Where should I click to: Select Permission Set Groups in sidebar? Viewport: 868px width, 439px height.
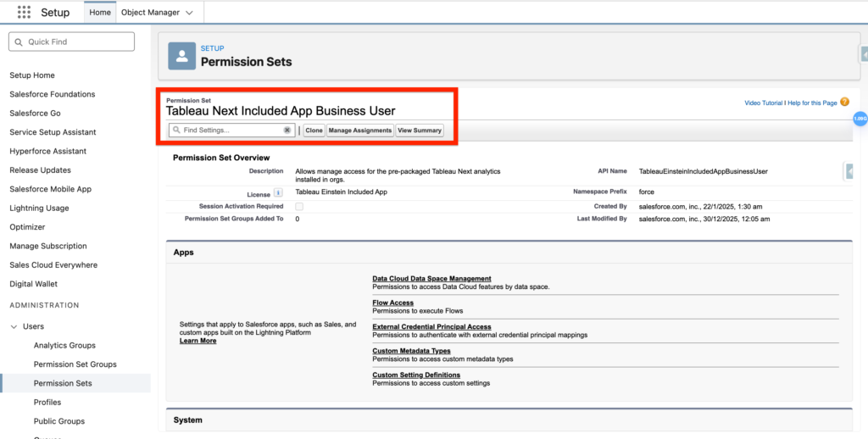(75, 364)
